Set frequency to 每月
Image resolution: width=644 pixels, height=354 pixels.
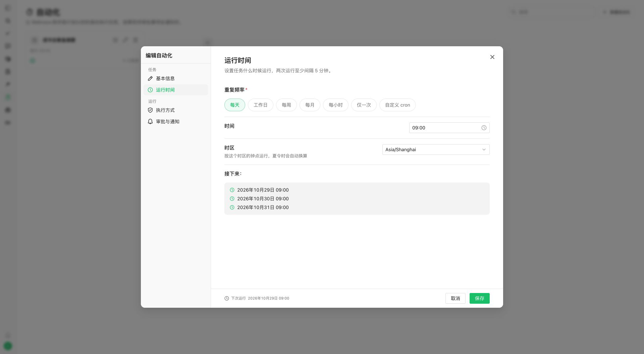click(310, 105)
